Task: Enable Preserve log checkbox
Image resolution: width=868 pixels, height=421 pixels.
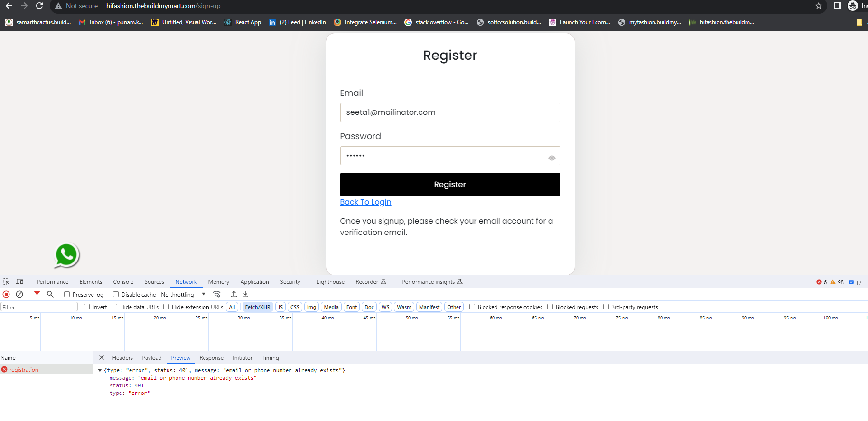Action: pos(67,294)
